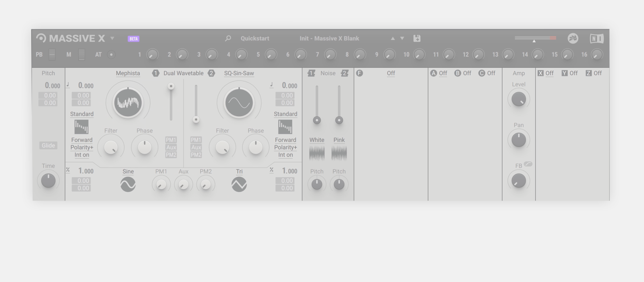Viewport: 644px width, 282px height.
Task: Click oscillator 1 Standard mode bars icon
Action: point(82,127)
